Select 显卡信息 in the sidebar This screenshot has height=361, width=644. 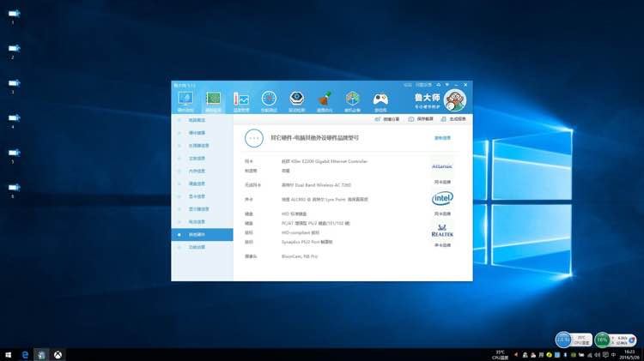(202, 196)
